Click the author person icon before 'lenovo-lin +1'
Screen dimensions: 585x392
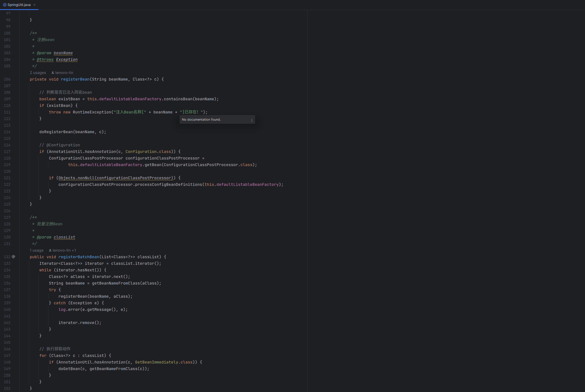click(50, 250)
